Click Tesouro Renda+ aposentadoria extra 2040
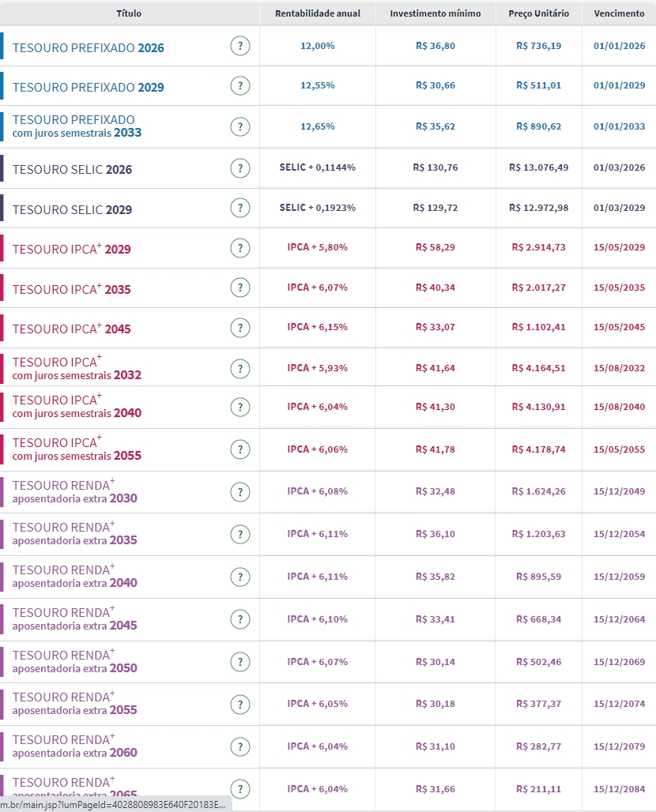This screenshot has height=812, width=656. (x=74, y=577)
